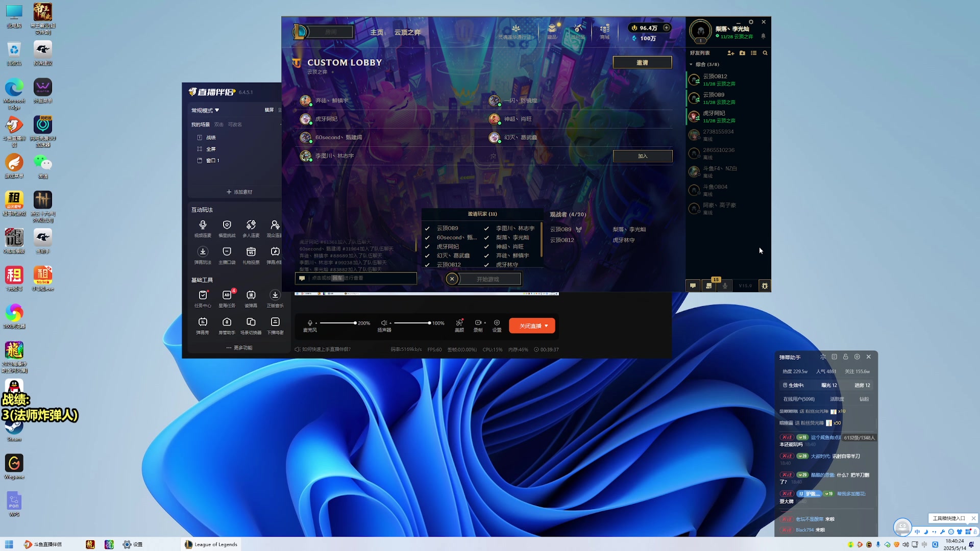This screenshot has height=551, width=980.
Task: Open League chat bubble panel icon
Action: tap(693, 286)
